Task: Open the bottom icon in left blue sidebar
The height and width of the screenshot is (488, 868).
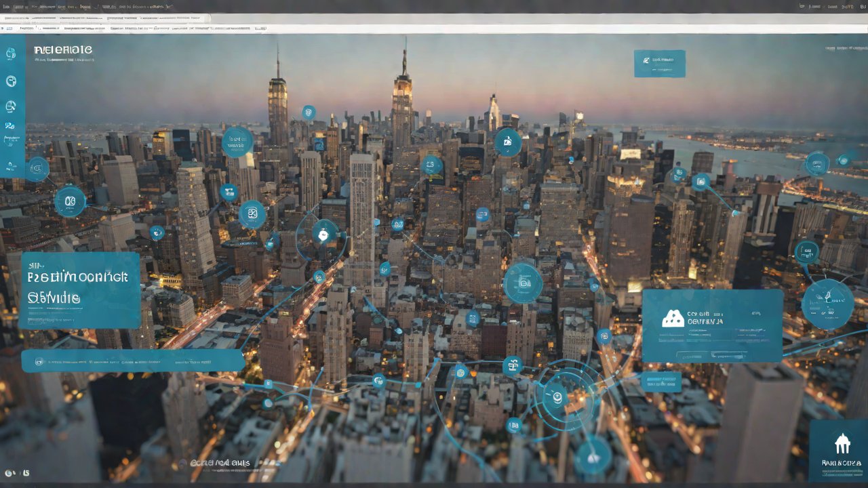Action: (11, 165)
